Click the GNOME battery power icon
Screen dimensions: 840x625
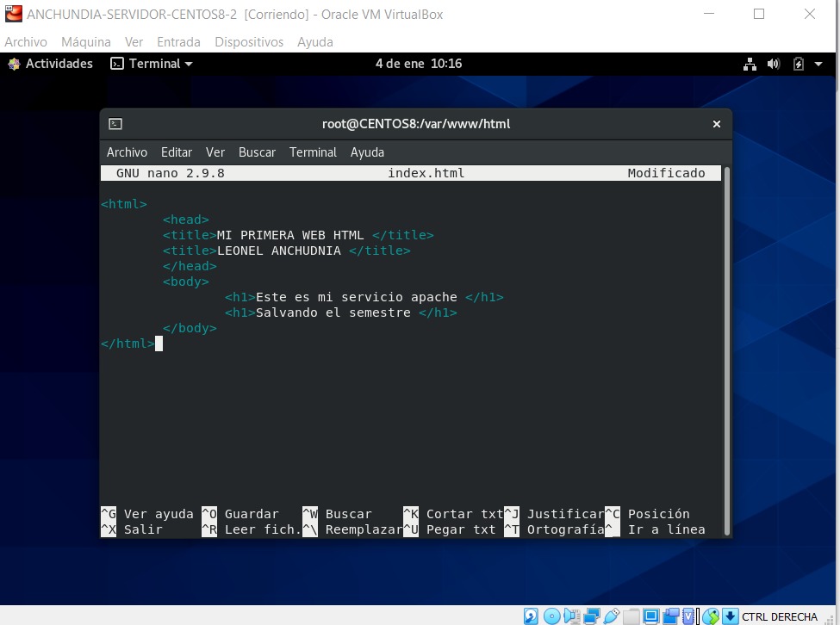tap(798, 65)
